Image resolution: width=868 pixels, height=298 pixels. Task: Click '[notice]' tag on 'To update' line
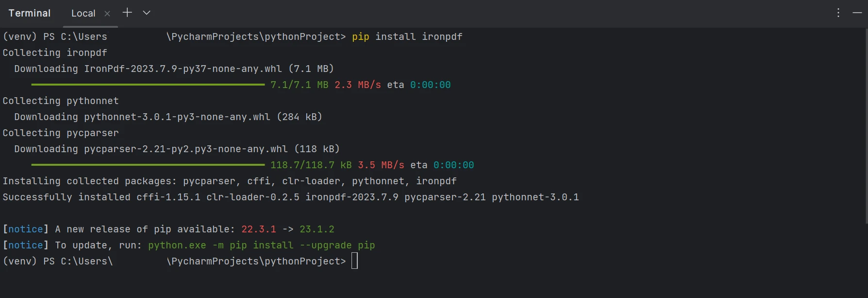click(x=26, y=245)
